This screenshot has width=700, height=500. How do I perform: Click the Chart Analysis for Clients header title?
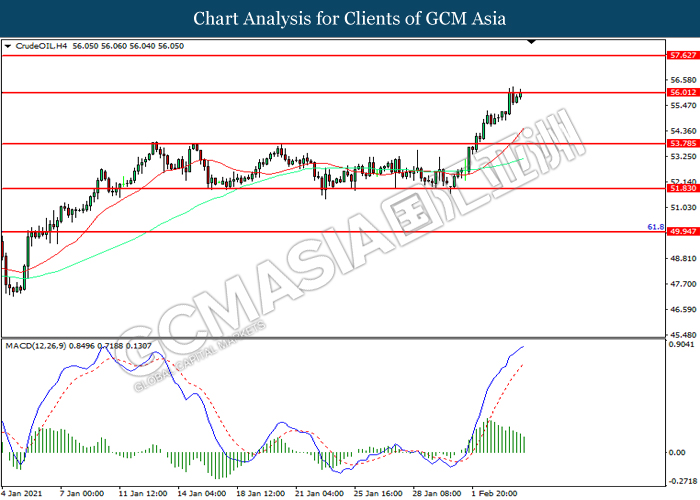click(350, 18)
